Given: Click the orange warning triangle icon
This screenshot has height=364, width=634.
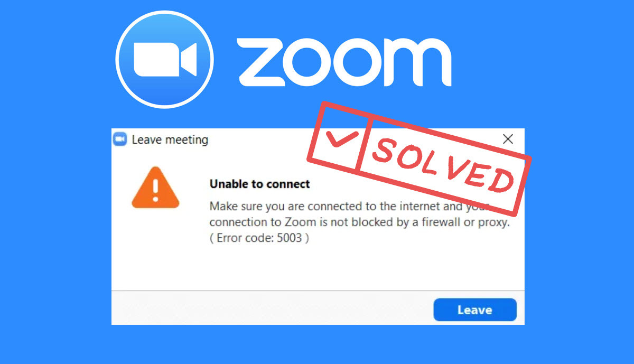Looking at the screenshot, I should coord(155,188).
